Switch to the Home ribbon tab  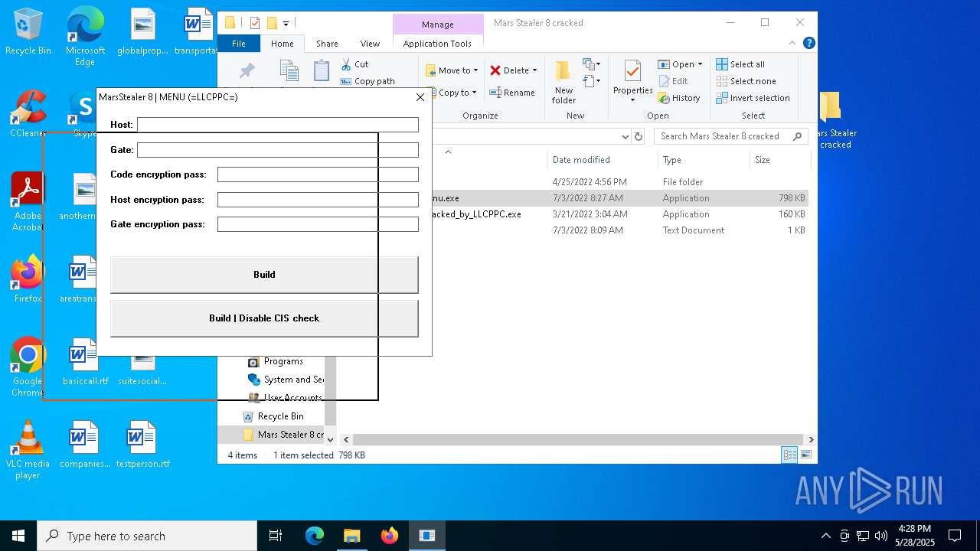pos(282,44)
